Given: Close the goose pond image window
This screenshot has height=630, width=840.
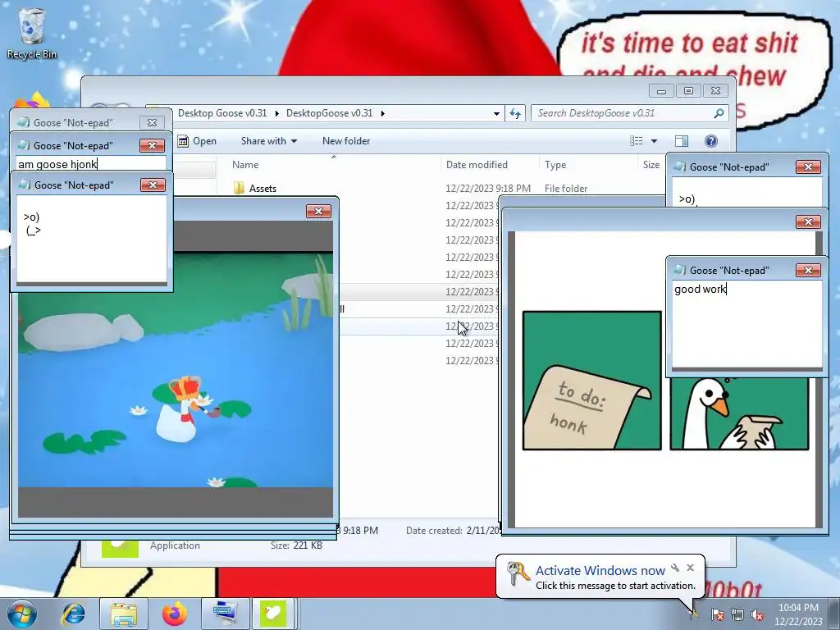Looking at the screenshot, I should coord(318,211).
